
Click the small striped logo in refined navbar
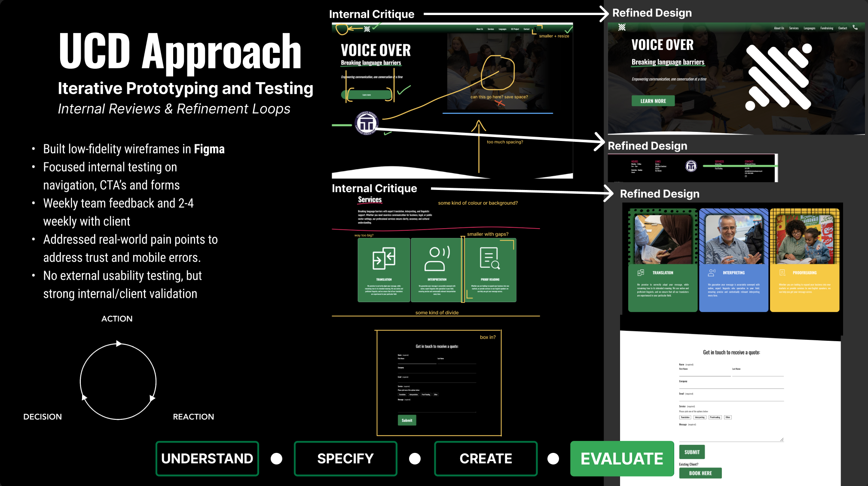pos(622,27)
